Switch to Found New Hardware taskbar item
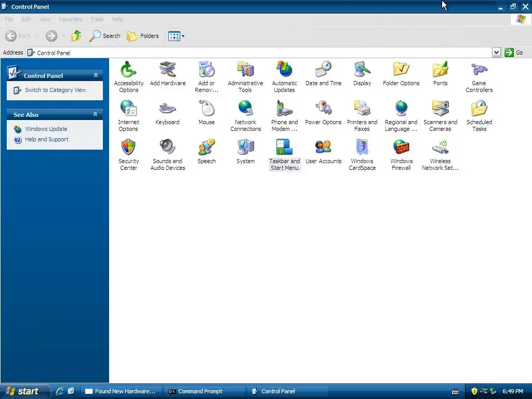Image resolution: width=532 pixels, height=399 pixels. pos(122,391)
